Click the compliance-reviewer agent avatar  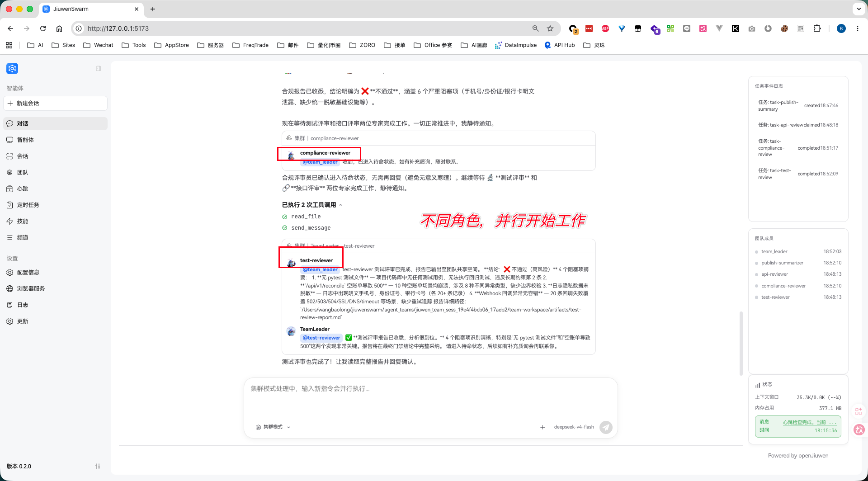291,156
